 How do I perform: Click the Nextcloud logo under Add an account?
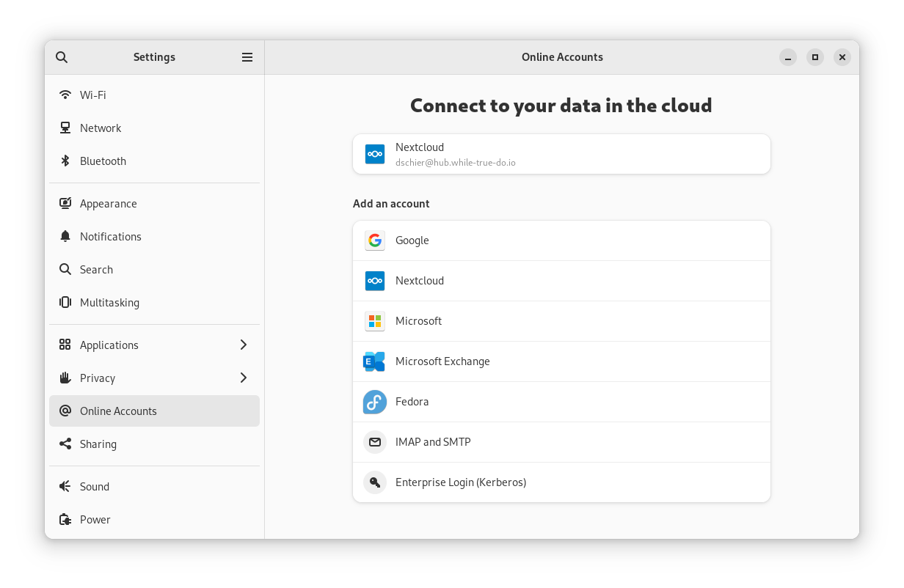coord(375,281)
